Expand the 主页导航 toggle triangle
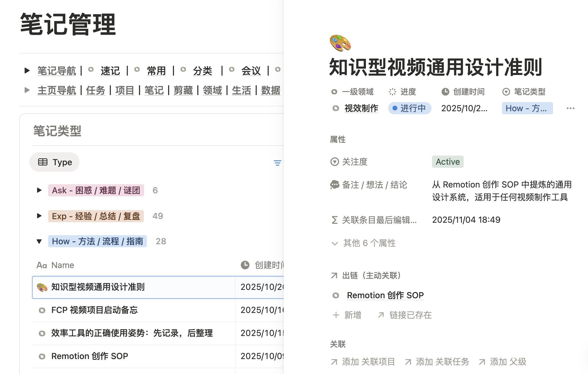 tap(27, 90)
